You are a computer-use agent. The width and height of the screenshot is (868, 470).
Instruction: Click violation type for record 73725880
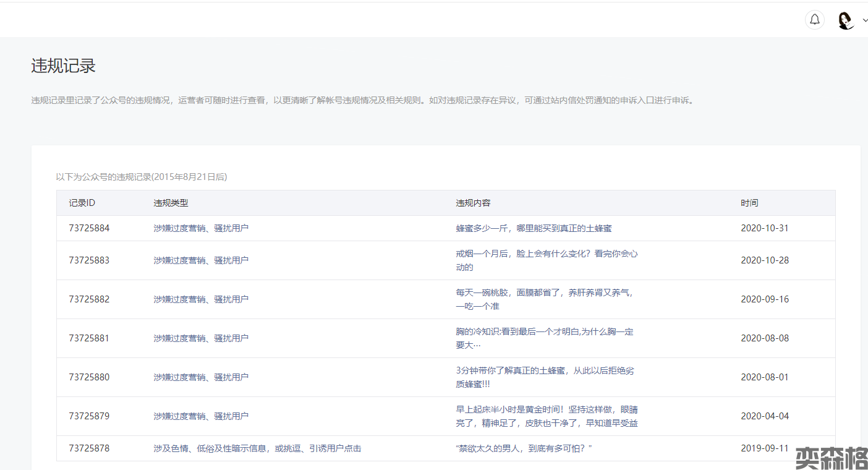tap(201, 377)
